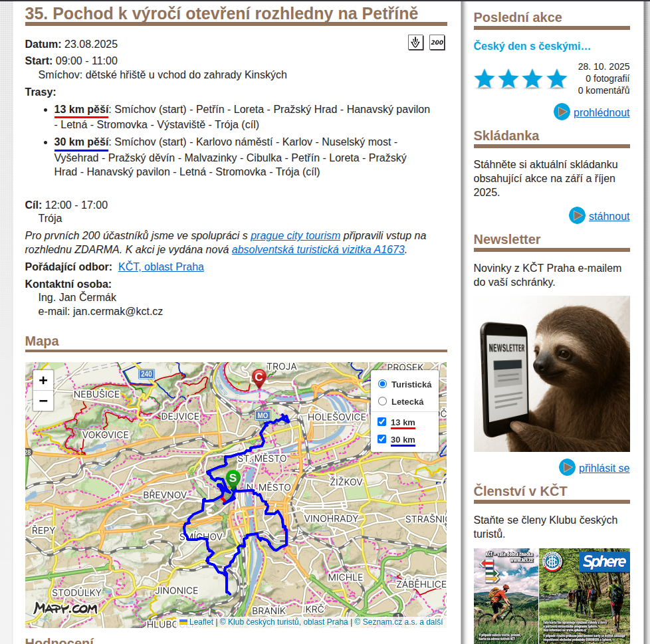Zoom out on the map
This screenshot has width=650, height=644.
43,401
